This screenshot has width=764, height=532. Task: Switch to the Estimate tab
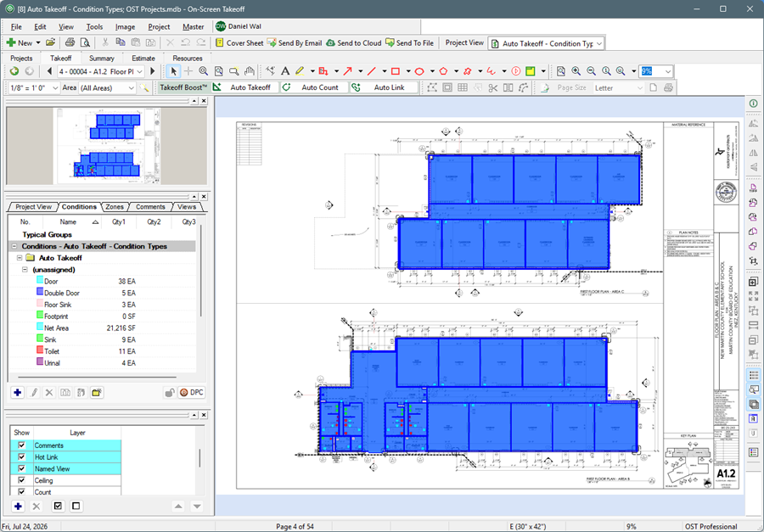(x=143, y=58)
